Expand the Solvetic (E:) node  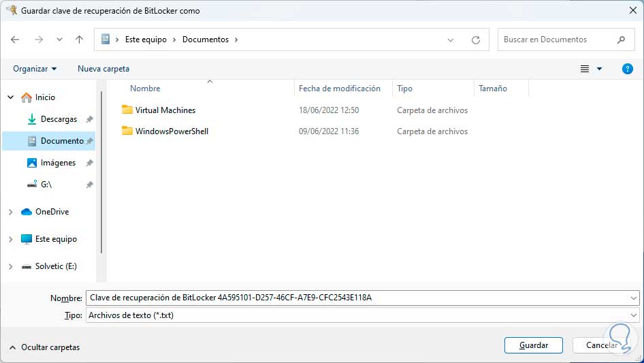click(11, 267)
